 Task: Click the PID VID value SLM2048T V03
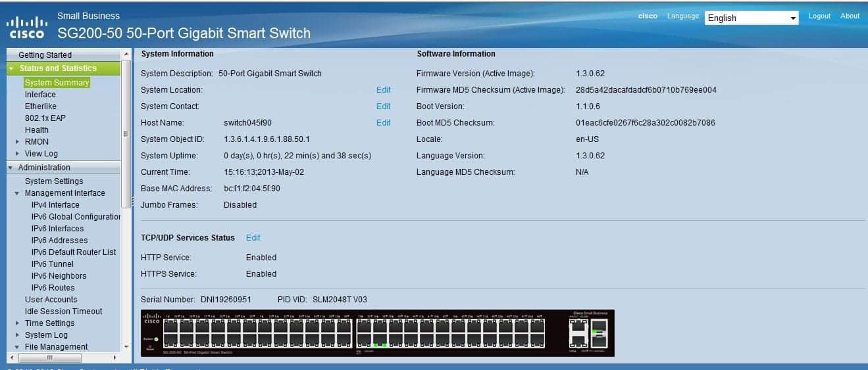click(x=340, y=300)
